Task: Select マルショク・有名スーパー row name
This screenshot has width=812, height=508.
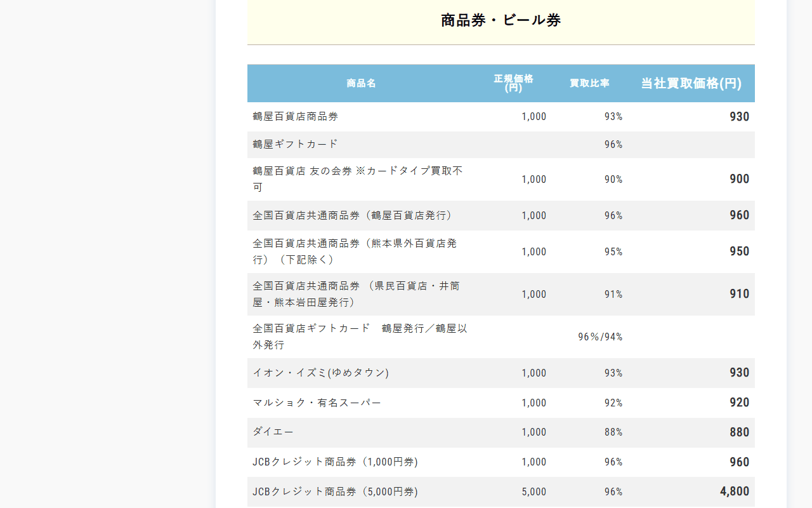Action: [x=317, y=403]
